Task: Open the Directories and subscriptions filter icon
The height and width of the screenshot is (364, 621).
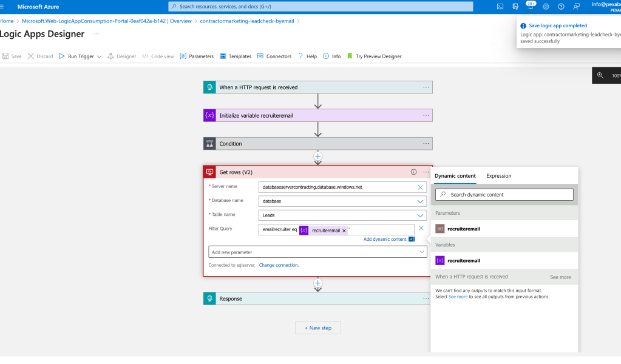Action: [x=515, y=6]
